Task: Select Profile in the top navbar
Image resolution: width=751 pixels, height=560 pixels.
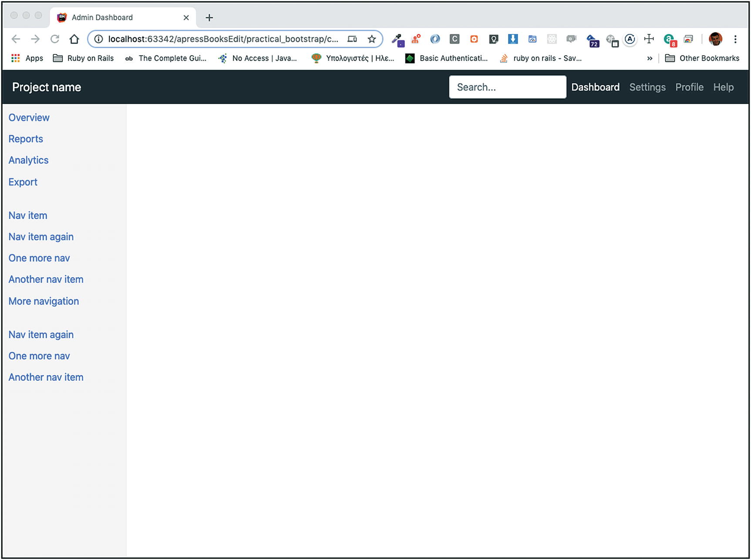Action: [689, 87]
